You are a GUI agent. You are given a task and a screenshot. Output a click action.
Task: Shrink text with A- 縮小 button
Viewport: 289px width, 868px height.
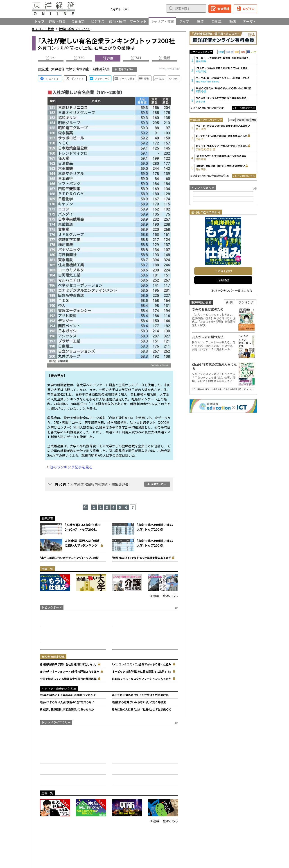click(x=174, y=78)
